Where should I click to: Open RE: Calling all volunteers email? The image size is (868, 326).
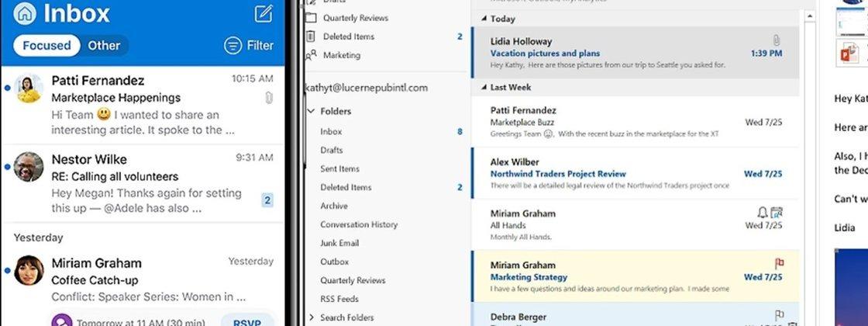[143, 183]
